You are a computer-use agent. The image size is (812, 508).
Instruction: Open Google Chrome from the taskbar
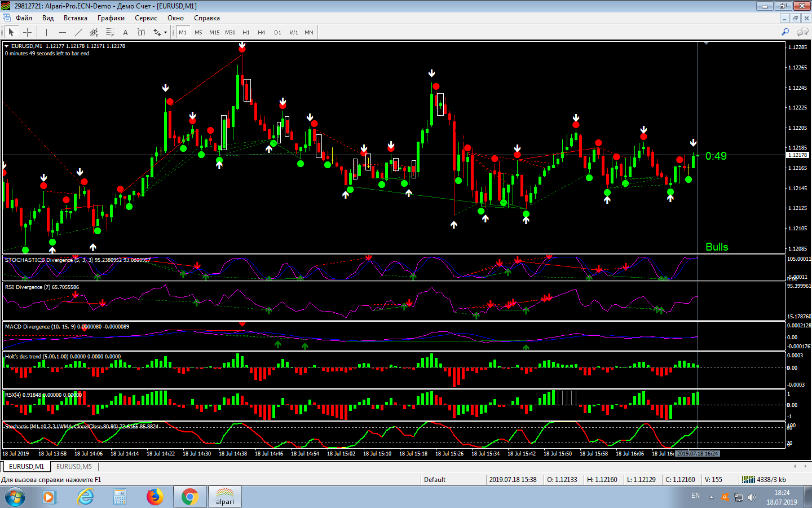click(x=189, y=497)
